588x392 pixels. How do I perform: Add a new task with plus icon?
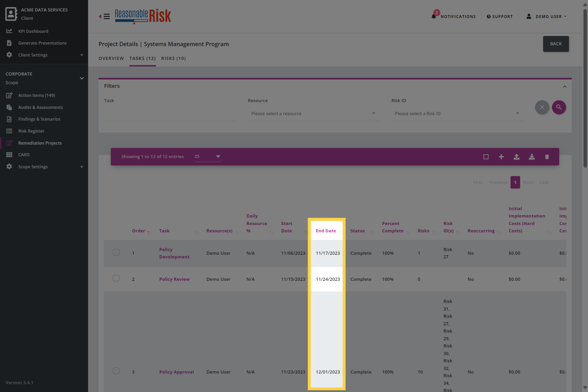point(501,157)
